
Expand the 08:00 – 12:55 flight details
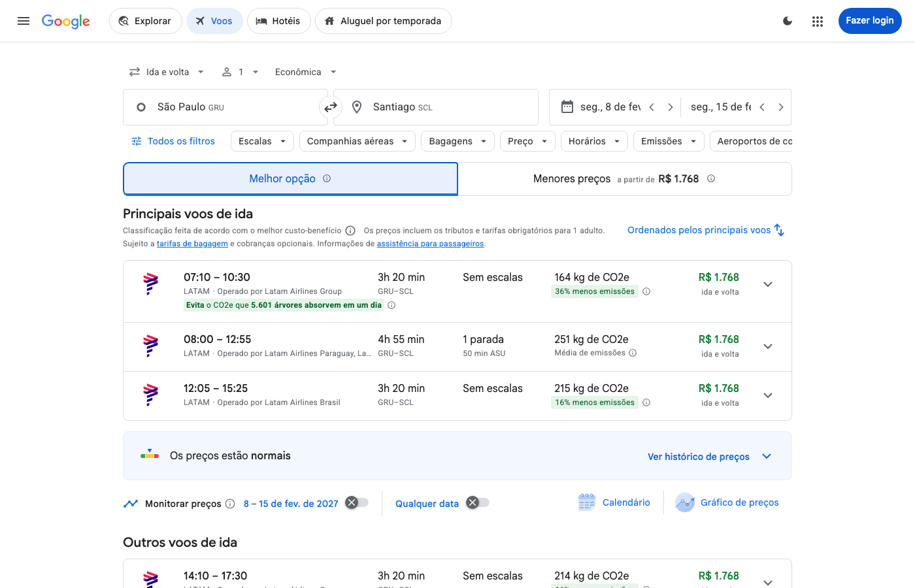(768, 346)
